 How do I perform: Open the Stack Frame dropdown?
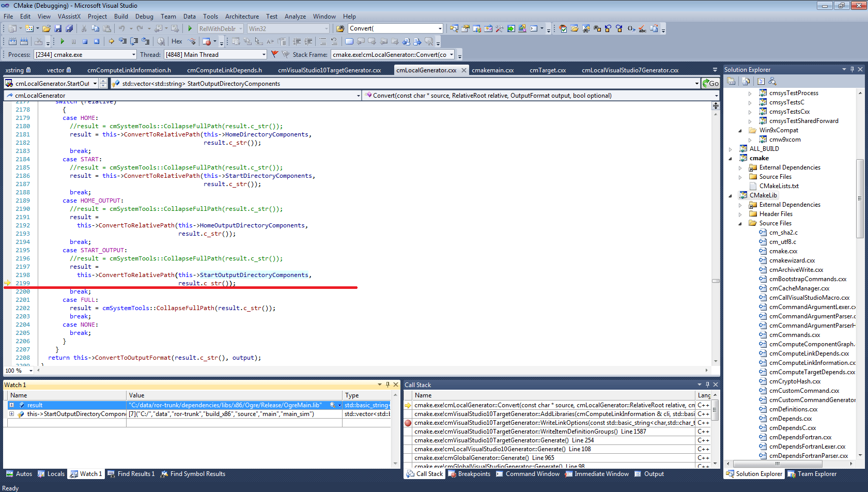pyautogui.click(x=452, y=54)
